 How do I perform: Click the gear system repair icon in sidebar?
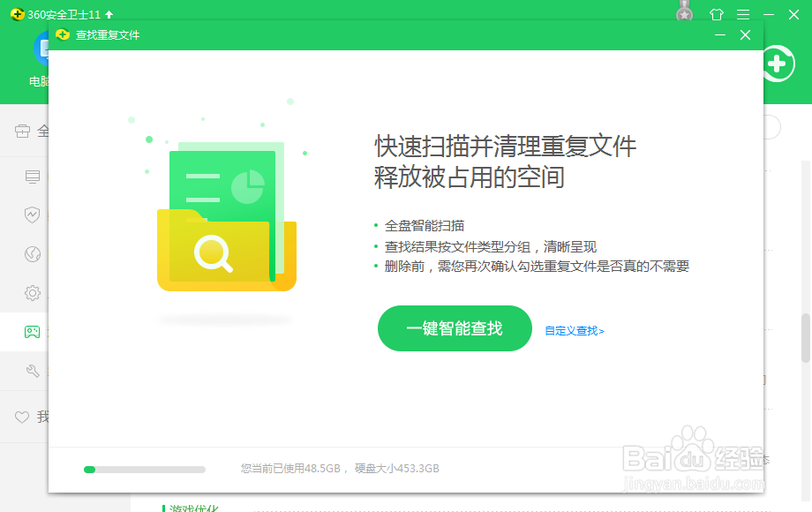click(32, 292)
